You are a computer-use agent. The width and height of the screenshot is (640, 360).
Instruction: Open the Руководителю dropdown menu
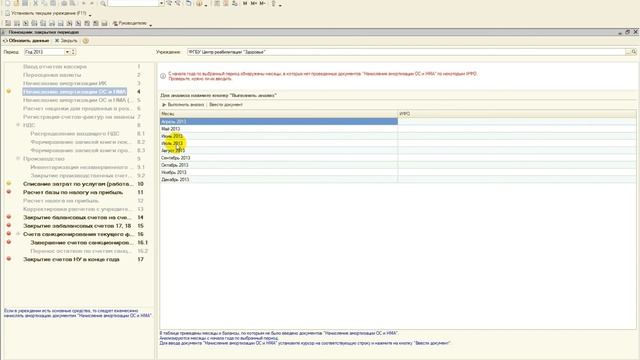151,25
